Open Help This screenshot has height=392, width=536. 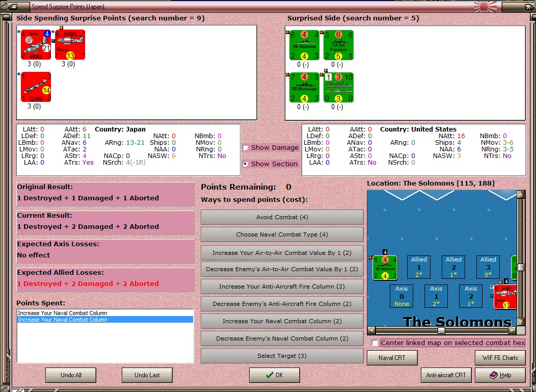click(500, 375)
